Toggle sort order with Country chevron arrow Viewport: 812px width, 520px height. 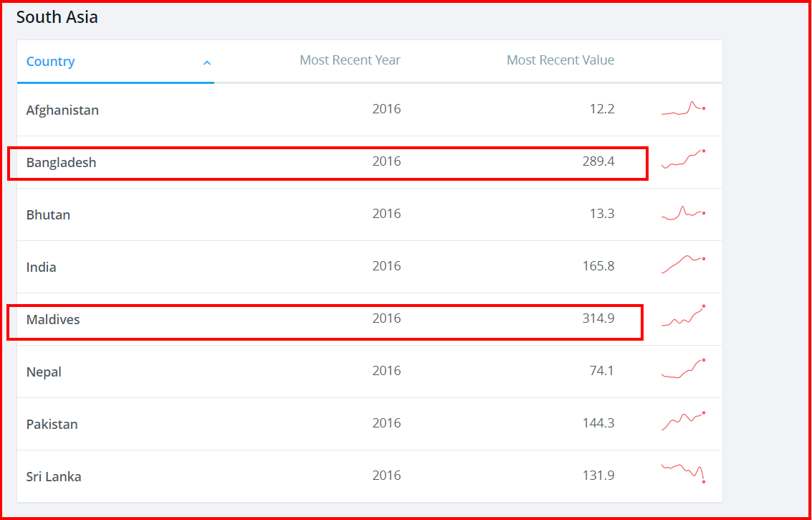click(206, 62)
